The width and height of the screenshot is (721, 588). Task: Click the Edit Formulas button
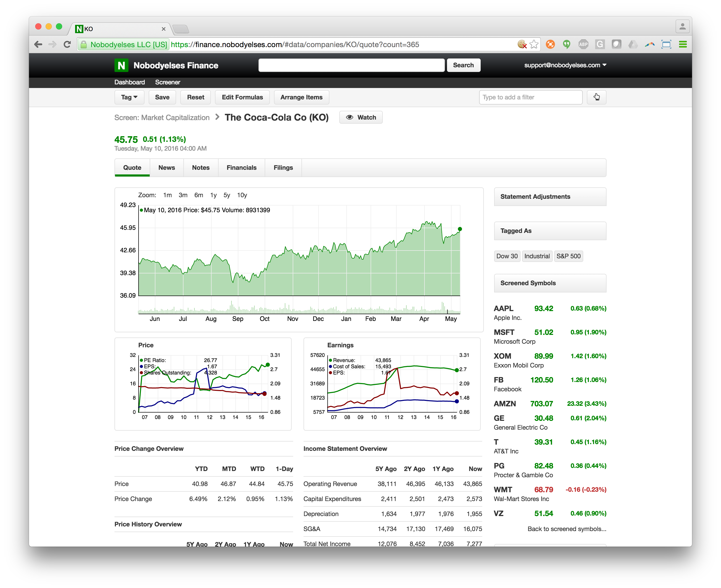(242, 97)
